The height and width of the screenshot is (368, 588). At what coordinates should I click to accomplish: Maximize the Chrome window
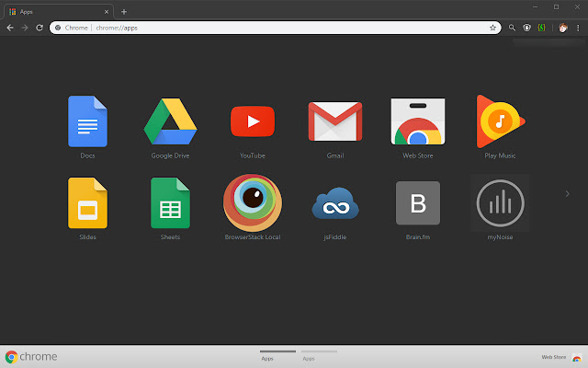(x=557, y=6)
